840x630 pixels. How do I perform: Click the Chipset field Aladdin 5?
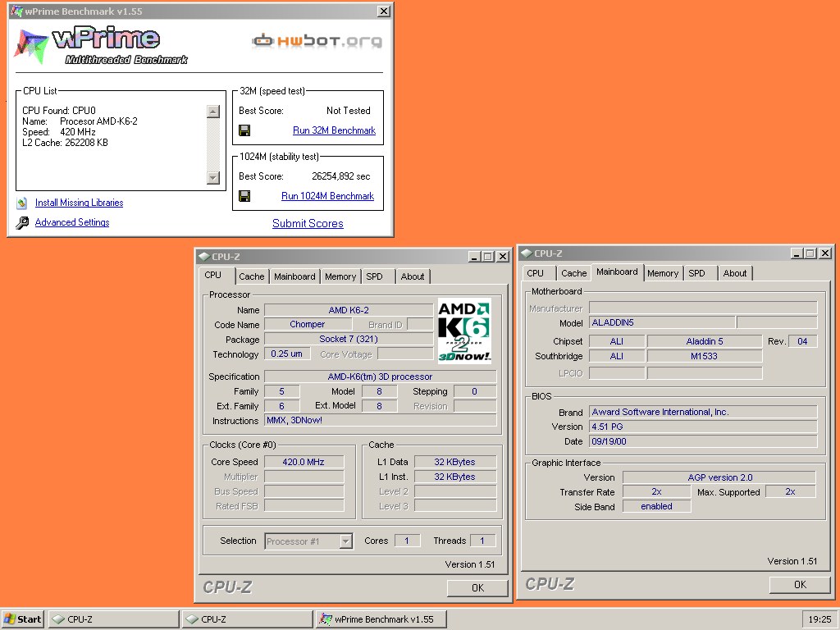tap(705, 341)
